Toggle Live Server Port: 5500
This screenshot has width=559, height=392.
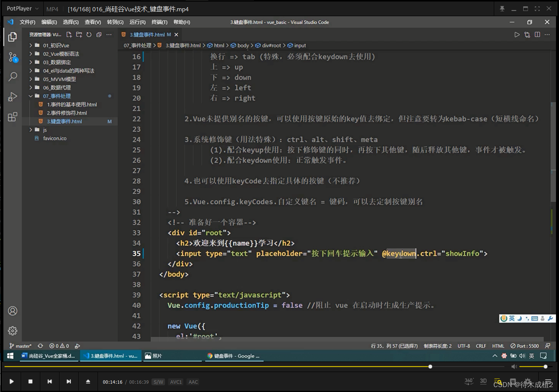point(524,346)
